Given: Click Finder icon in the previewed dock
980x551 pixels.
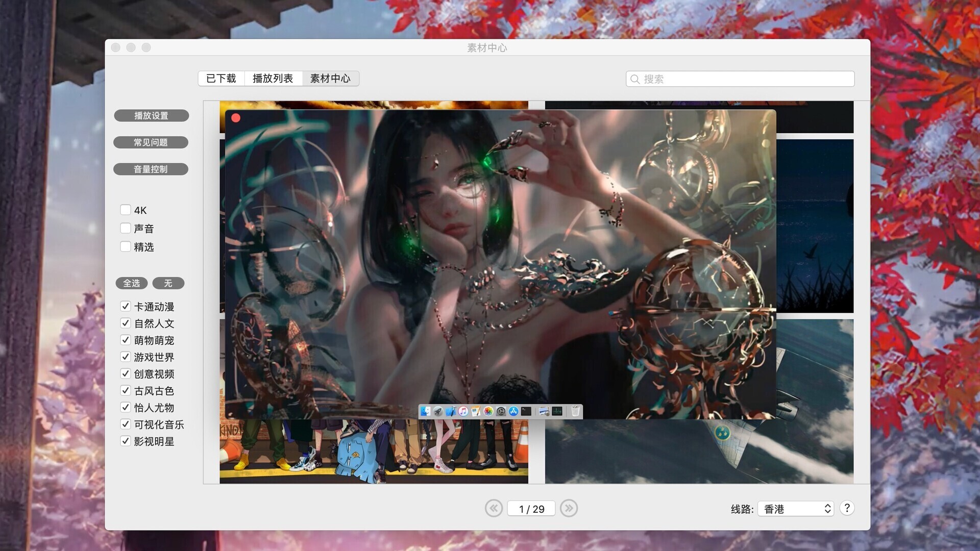Looking at the screenshot, I should point(425,411).
